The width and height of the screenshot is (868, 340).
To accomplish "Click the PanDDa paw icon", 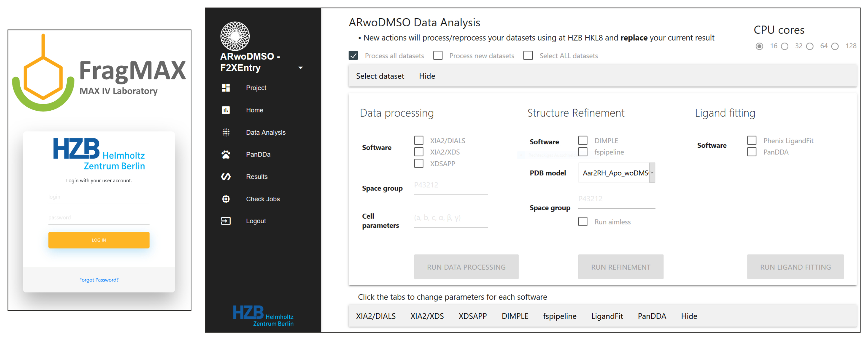I will click(225, 154).
